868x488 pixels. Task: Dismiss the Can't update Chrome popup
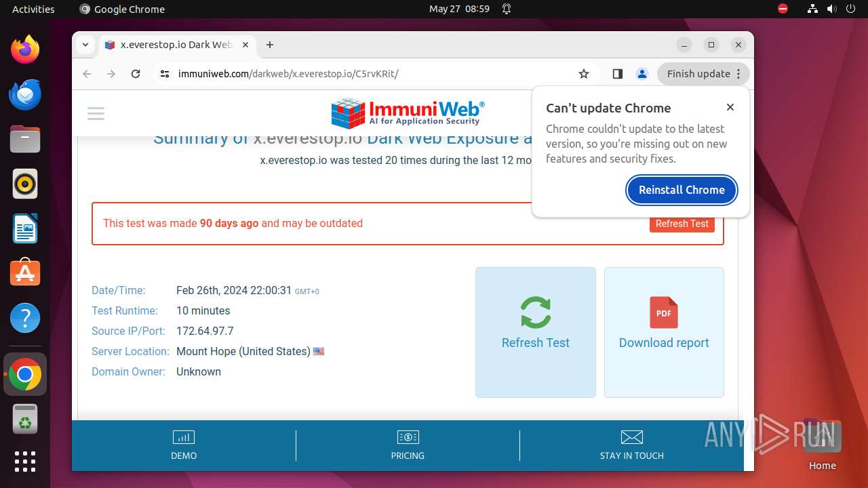coord(730,107)
